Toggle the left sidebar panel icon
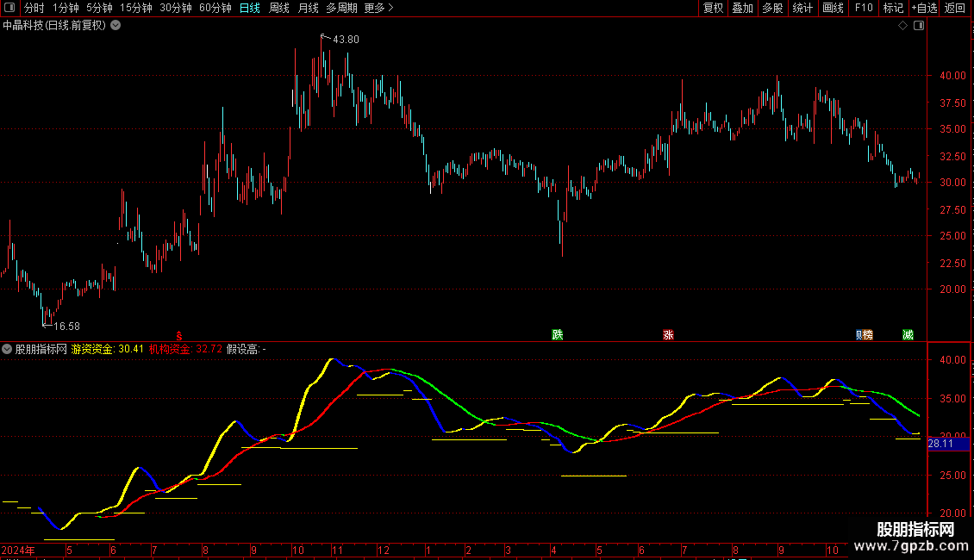This screenshot has height=560, width=974. pyautogui.click(x=10, y=9)
